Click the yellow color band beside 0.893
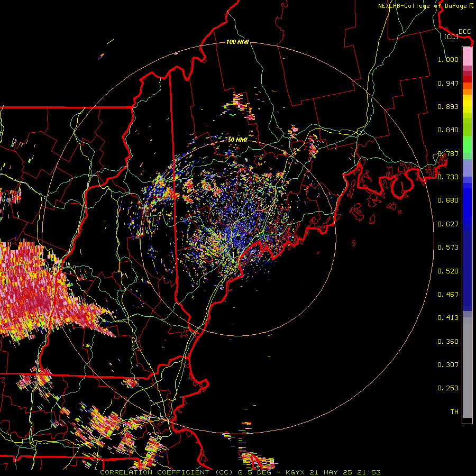 point(467,106)
